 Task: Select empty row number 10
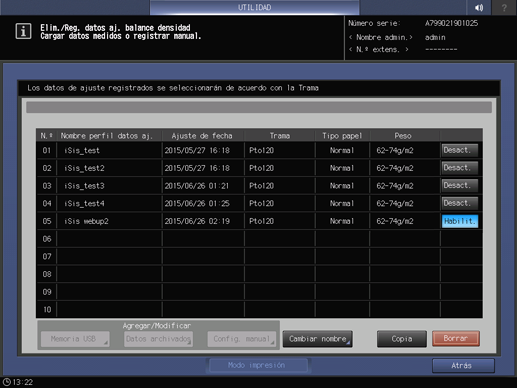(x=259, y=309)
